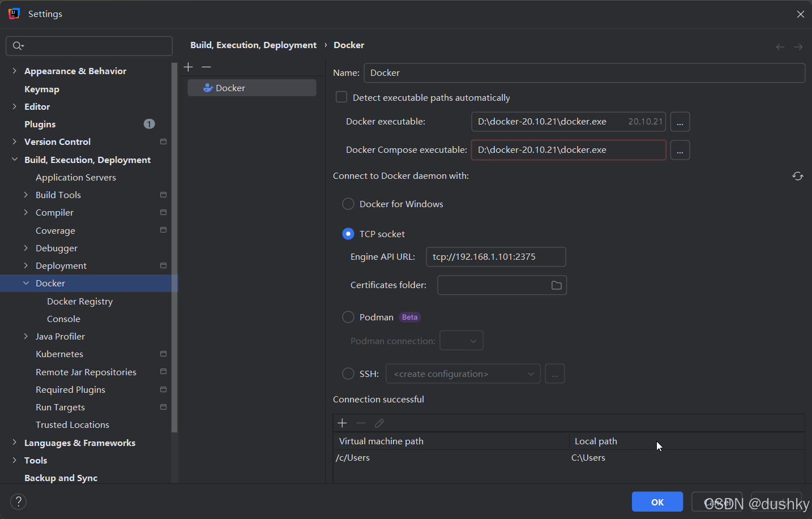The image size is (812, 519).
Task: Click project-level icon beside Remote Jar Repositories
Action: pyautogui.click(x=163, y=371)
